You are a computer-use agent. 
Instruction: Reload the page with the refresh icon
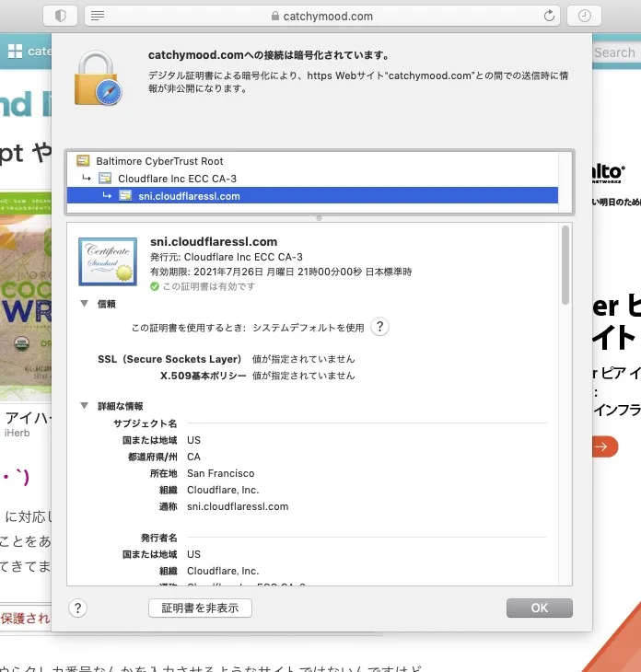pyautogui.click(x=549, y=16)
